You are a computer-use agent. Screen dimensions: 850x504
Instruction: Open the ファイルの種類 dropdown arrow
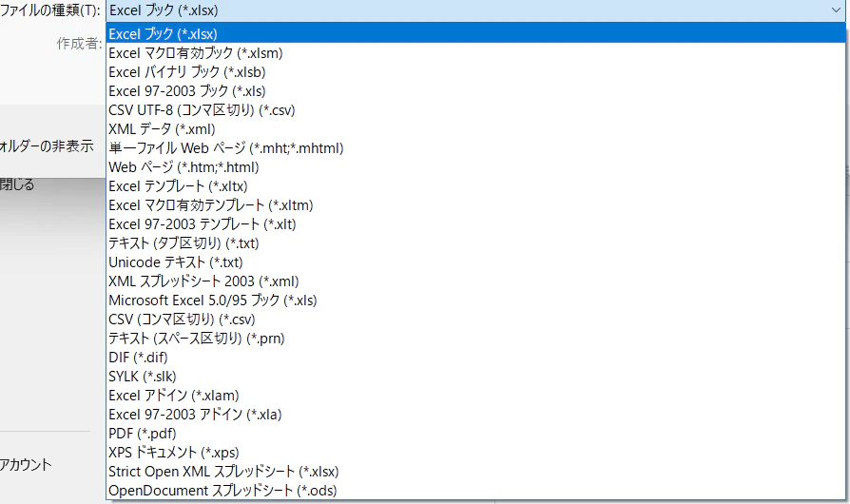point(836,10)
